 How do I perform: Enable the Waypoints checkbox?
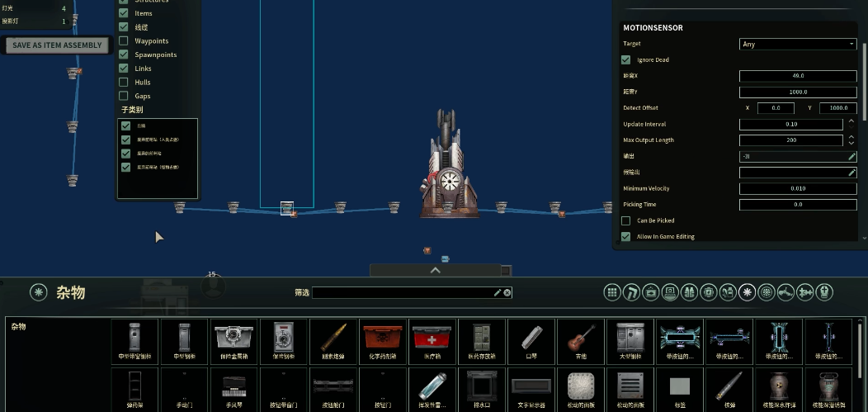point(124,40)
